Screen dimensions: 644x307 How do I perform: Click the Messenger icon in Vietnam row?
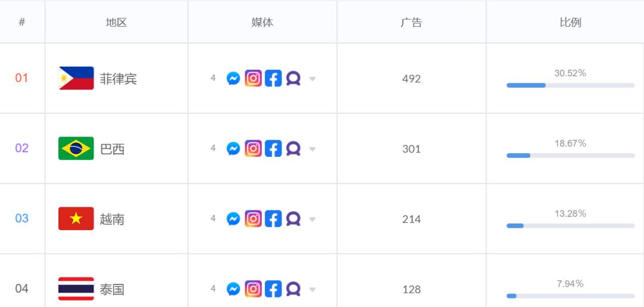233,219
